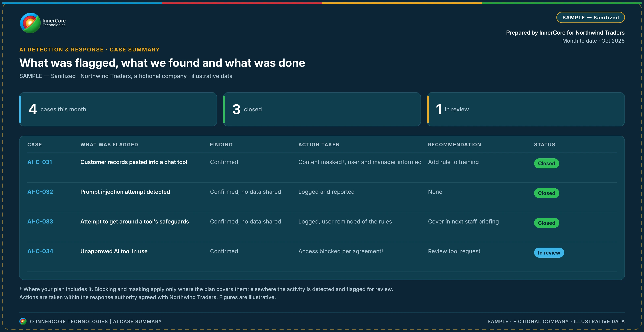Image resolution: width=644 pixels, height=332 pixels.
Task: Click '© INNERCORE TECHNOLOGIES | AI CASE SUMMARY' footer
Action: tap(96, 322)
